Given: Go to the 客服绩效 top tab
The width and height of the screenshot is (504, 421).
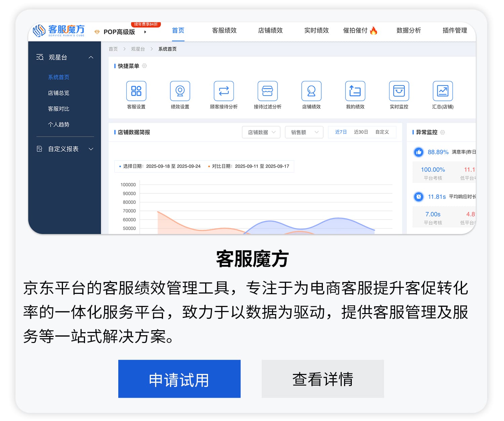Looking at the screenshot, I should 224,31.
